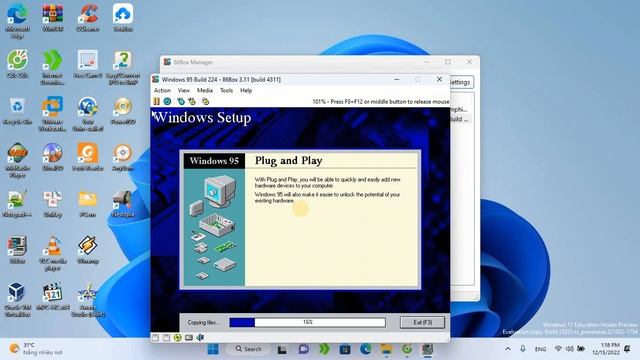Open the Tools menu
640x360 pixels.
click(x=226, y=90)
